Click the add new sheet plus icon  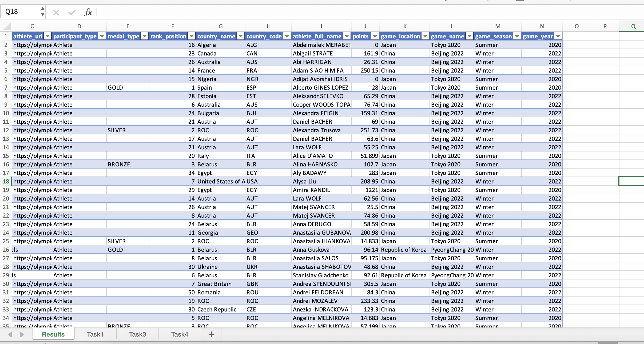[211, 334]
